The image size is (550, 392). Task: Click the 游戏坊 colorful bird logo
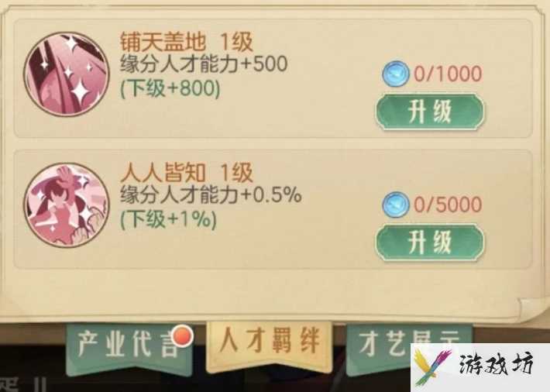[432, 367]
